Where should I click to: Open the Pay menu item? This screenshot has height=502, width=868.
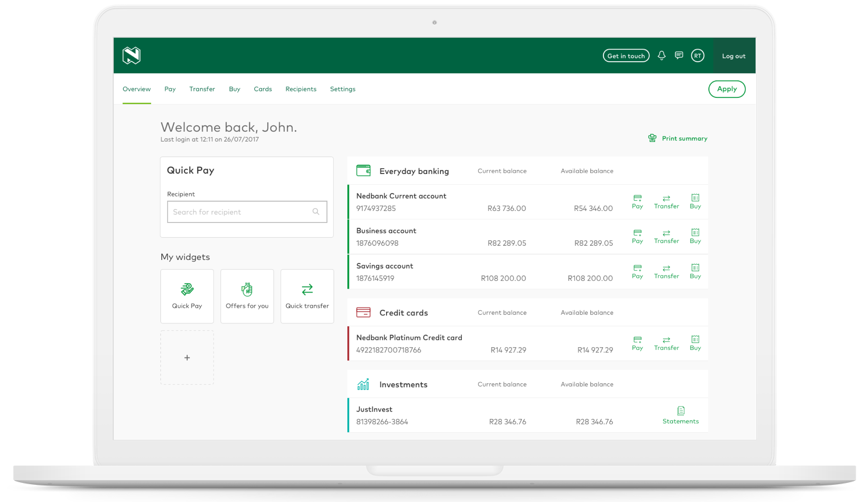coord(169,88)
